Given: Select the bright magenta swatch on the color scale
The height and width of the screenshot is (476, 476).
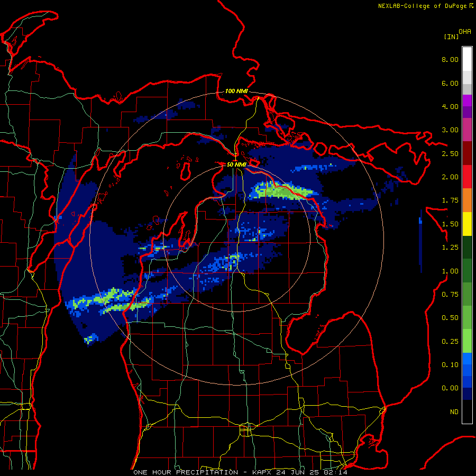Looking at the screenshot, I should click(x=467, y=100).
